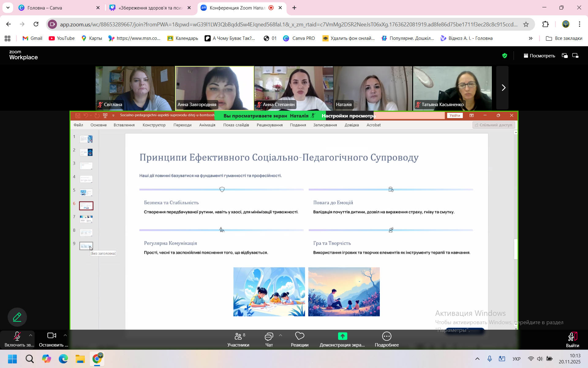Stop video using camera button
588x368 pixels.
click(51, 335)
